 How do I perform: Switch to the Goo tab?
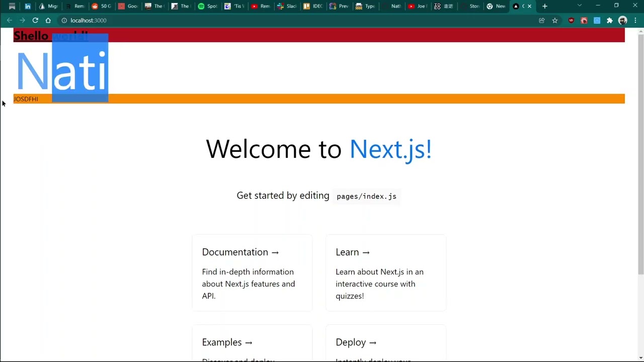click(128, 6)
